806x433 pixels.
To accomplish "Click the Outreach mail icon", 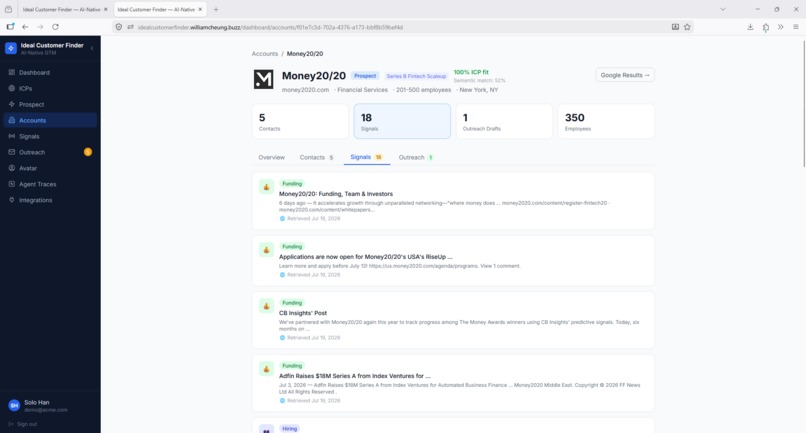I will pyautogui.click(x=12, y=152).
